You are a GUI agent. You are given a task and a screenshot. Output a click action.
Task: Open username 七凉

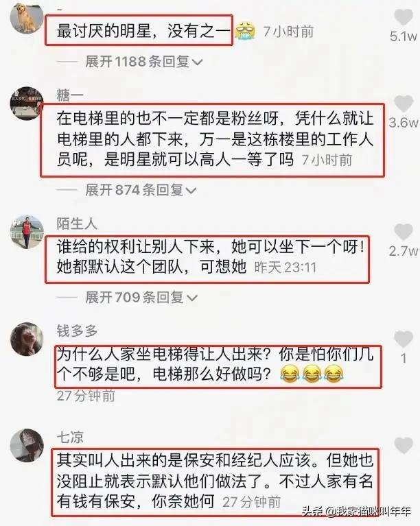pyautogui.click(x=70, y=438)
